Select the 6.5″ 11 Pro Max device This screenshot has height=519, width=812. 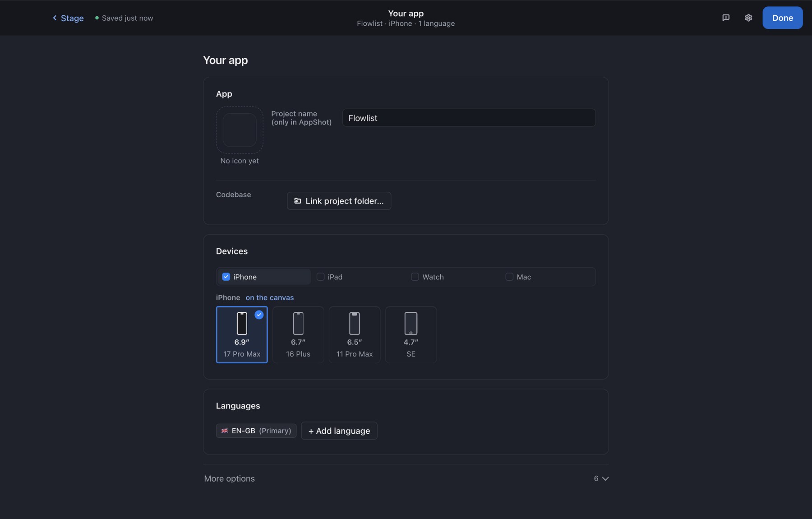click(x=355, y=334)
